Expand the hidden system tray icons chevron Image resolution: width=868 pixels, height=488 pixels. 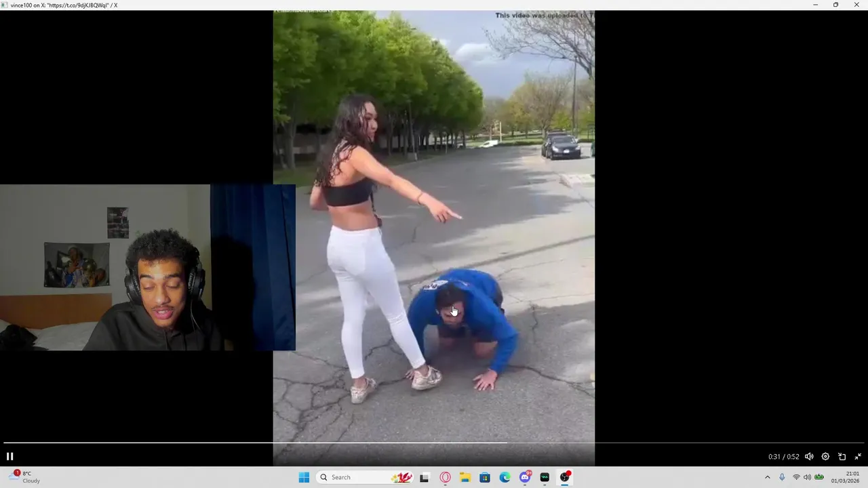[x=768, y=477]
